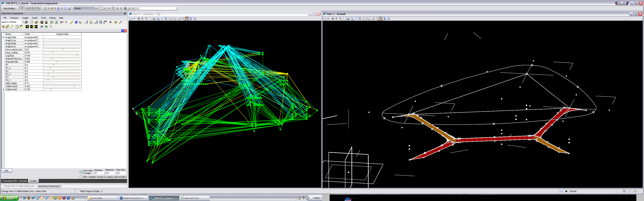
Task: Undo previous view in View 1
Action: [x=171, y=19]
